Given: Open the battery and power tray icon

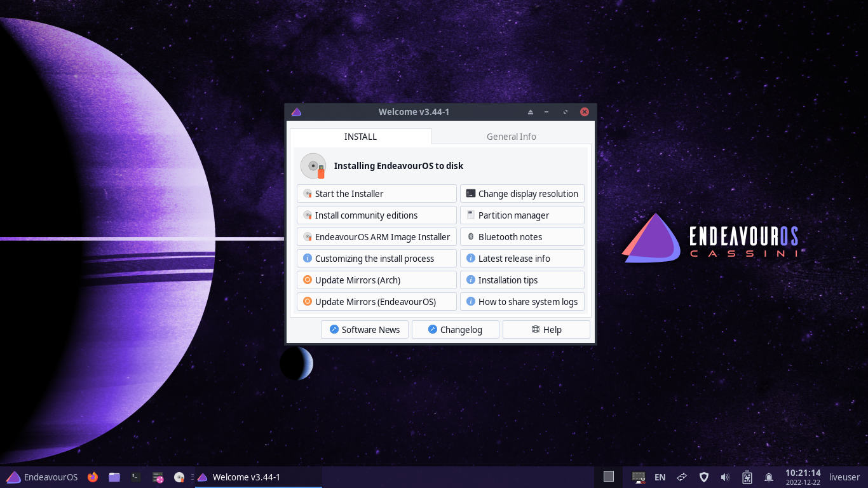Looking at the screenshot, I should 747,477.
